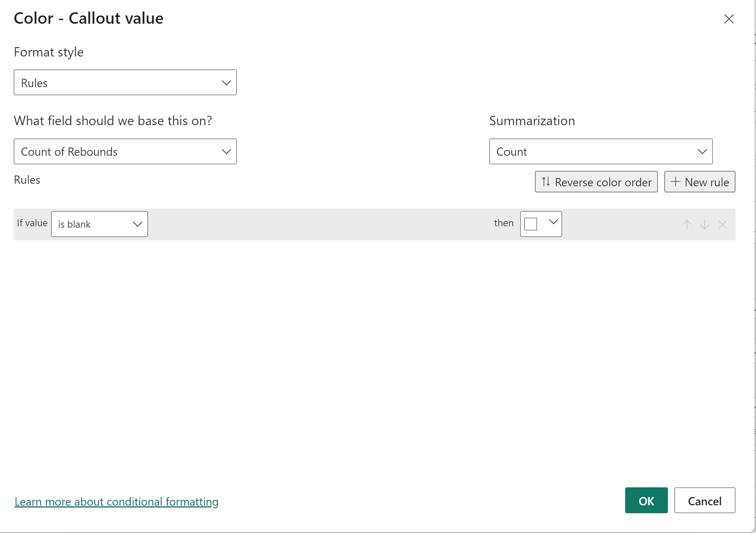Click the move rule up arrow

[x=687, y=225]
